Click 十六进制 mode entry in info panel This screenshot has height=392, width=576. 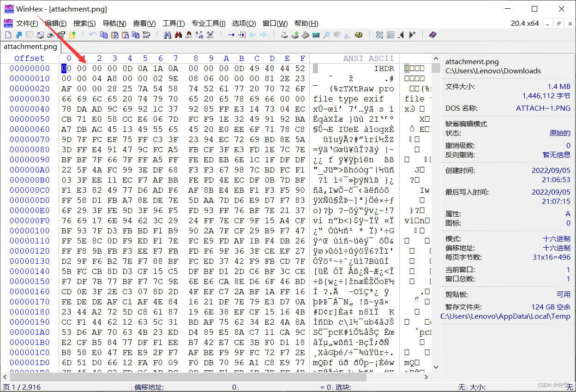[556, 238]
